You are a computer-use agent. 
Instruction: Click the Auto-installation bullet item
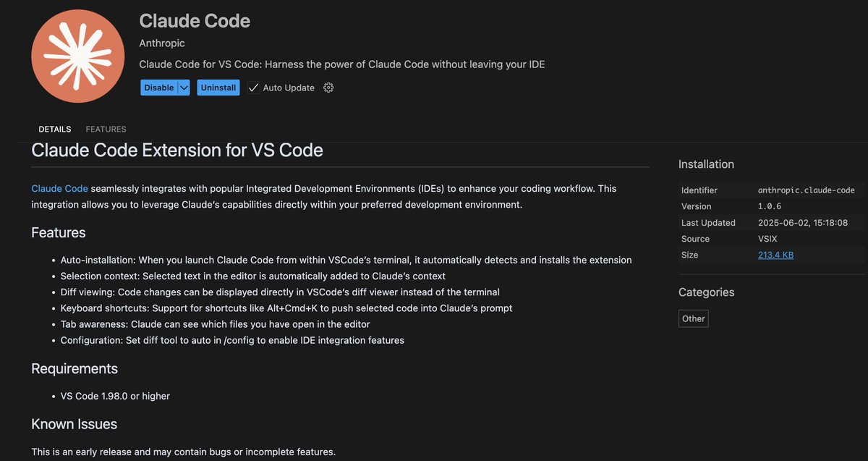coord(346,260)
